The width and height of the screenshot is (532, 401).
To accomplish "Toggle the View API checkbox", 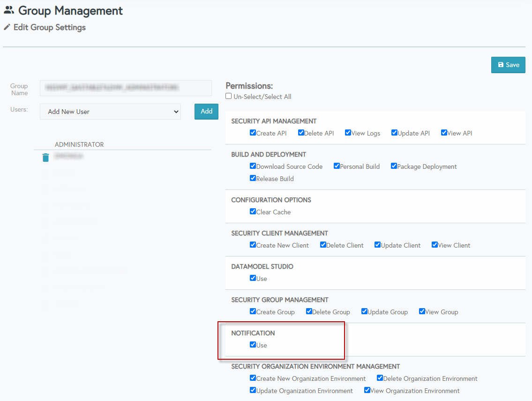I will [x=444, y=132].
